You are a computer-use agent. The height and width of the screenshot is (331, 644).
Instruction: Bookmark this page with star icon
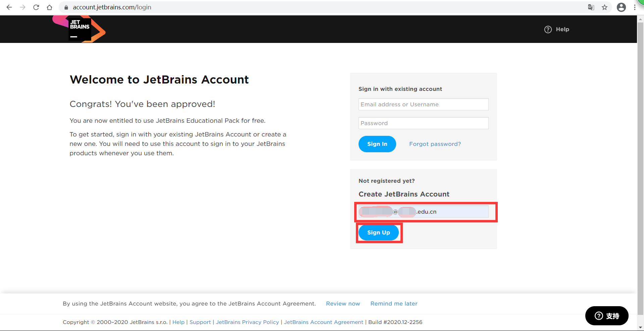pos(604,7)
